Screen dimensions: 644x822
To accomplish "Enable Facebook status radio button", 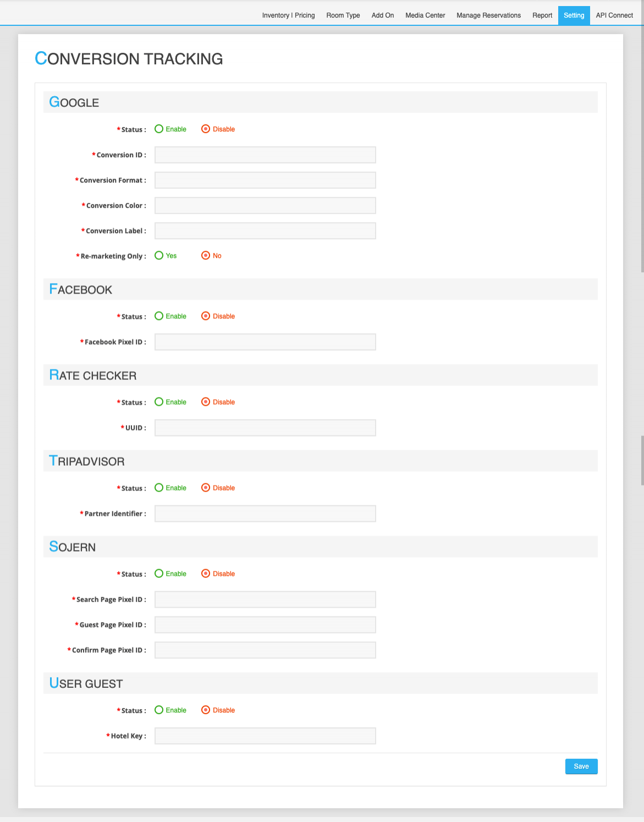I will tap(159, 316).
